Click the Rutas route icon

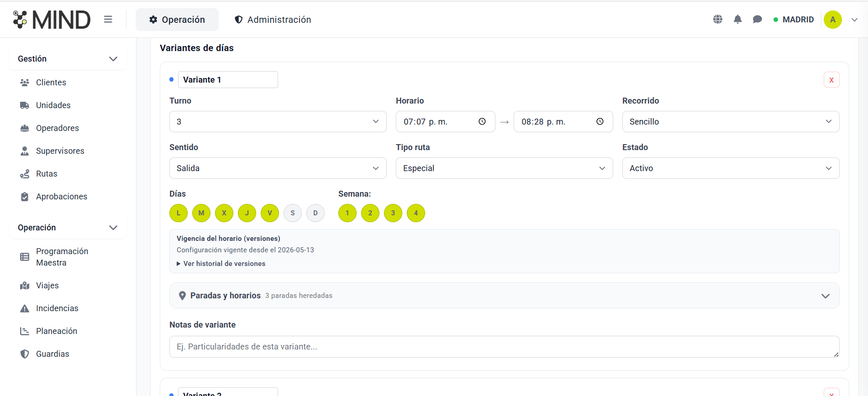[x=25, y=174]
